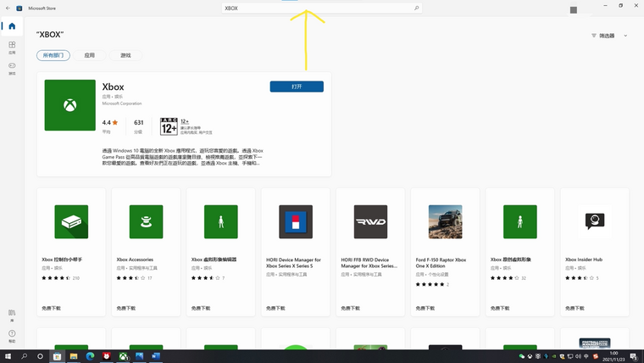Screen dimensions: 644x363
Task: Open the Xbox app on taskbar
Action: click(x=123, y=356)
